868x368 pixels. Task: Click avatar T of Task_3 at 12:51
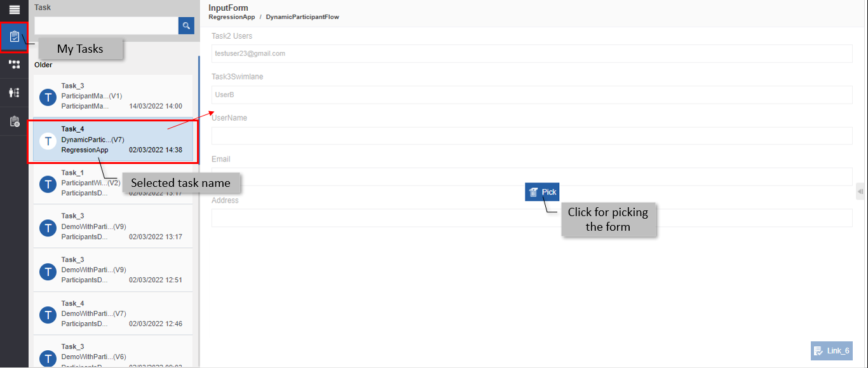pyautogui.click(x=48, y=271)
